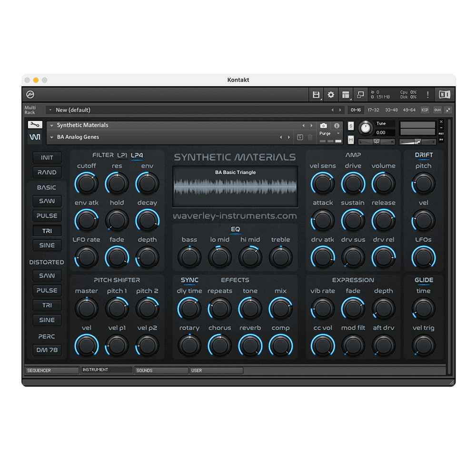Select the Basic SAW waveform
Image resolution: width=476 pixels, height=476 pixels.
tap(47, 201)
